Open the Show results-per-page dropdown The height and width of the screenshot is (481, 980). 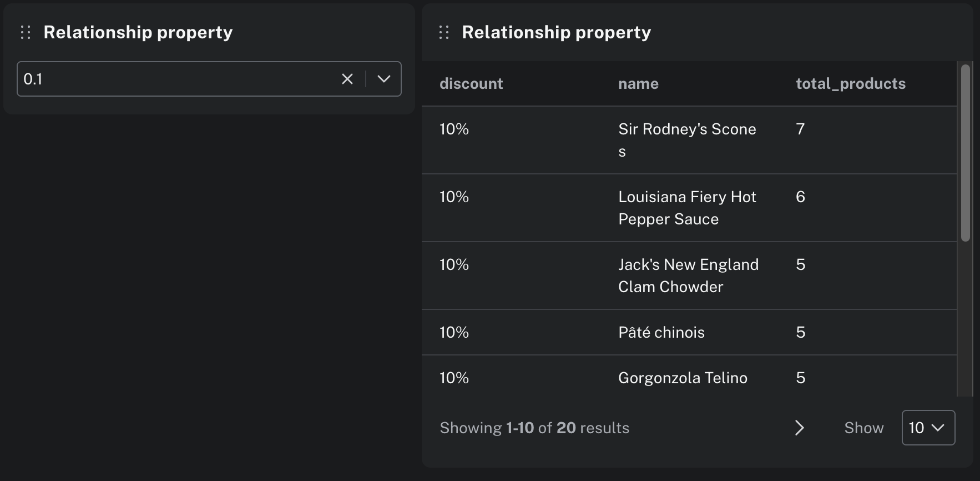(x=928, y=428)
